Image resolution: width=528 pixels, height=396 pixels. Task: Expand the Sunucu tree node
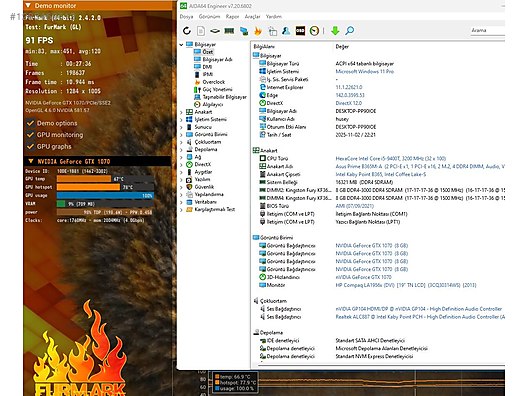pyautogui.click(x=181, y=127)
